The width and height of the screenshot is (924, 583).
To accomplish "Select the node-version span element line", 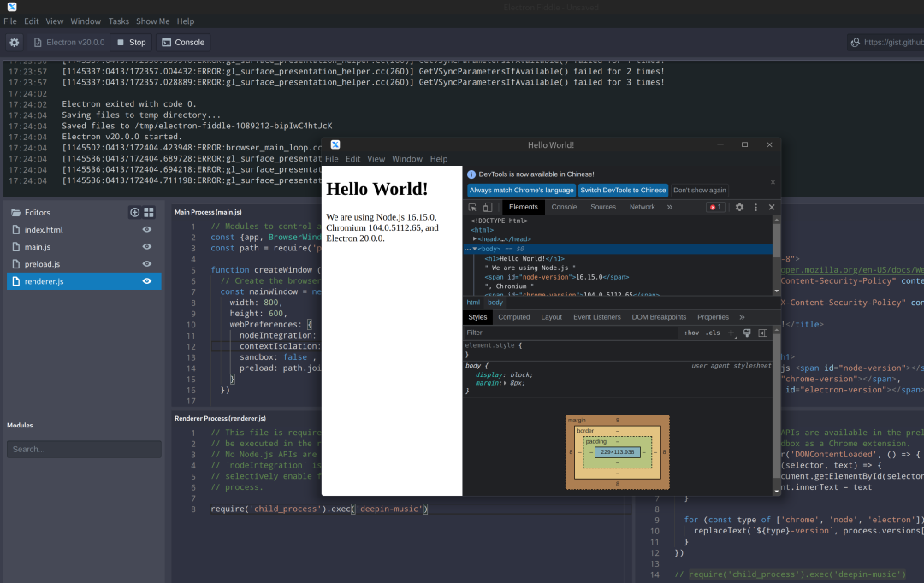I will pos(557,277).
